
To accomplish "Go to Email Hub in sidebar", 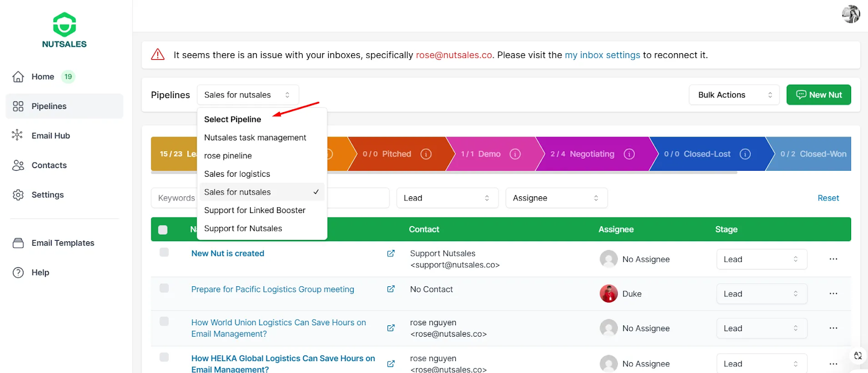I will pyautogui.click(x=50, y=136).
